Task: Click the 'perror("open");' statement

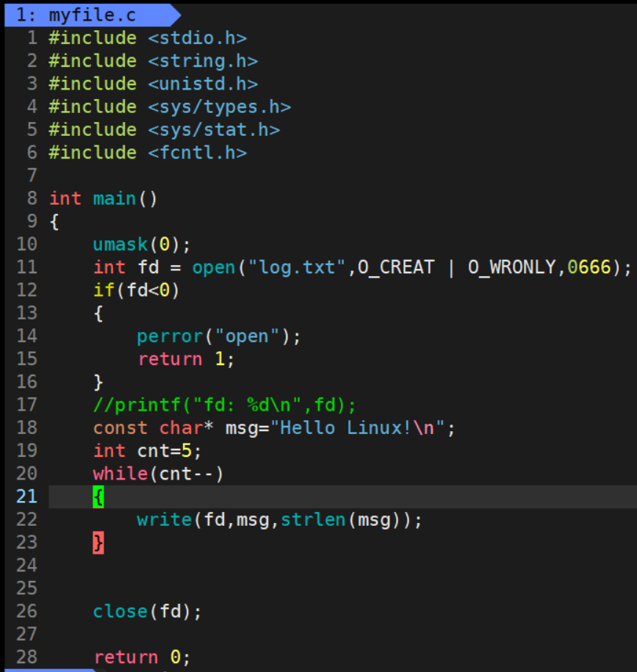Action: pyautogui.click(x=219, y=336)
